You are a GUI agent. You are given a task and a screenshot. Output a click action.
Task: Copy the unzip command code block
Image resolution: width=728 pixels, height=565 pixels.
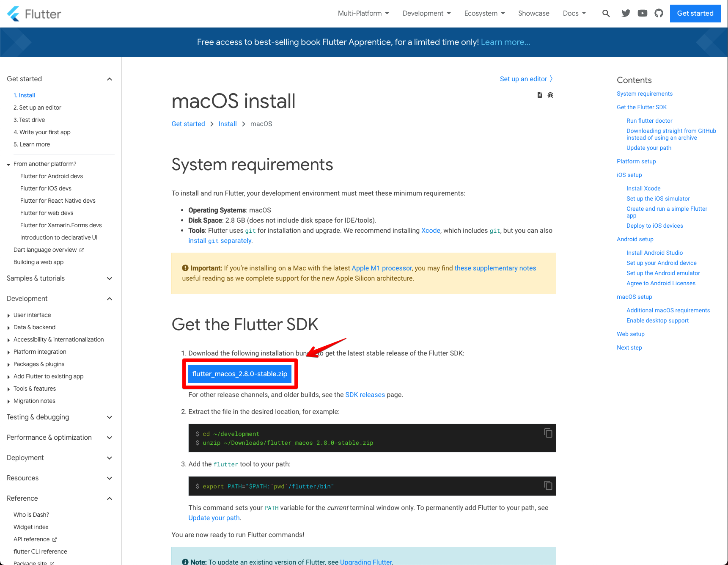coord(548,433)
